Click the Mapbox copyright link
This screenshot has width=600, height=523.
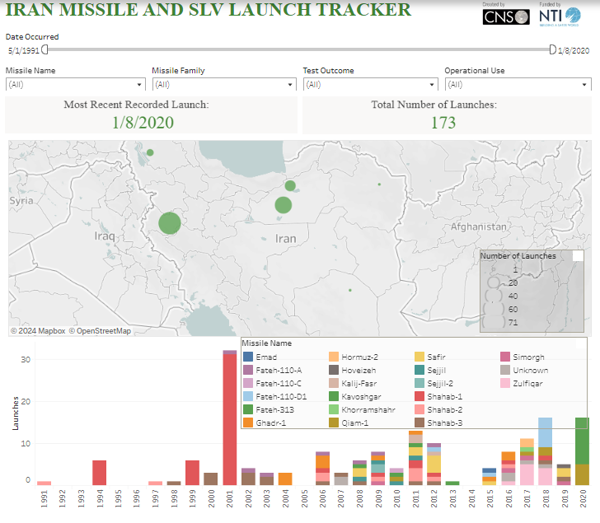point(38,331)
